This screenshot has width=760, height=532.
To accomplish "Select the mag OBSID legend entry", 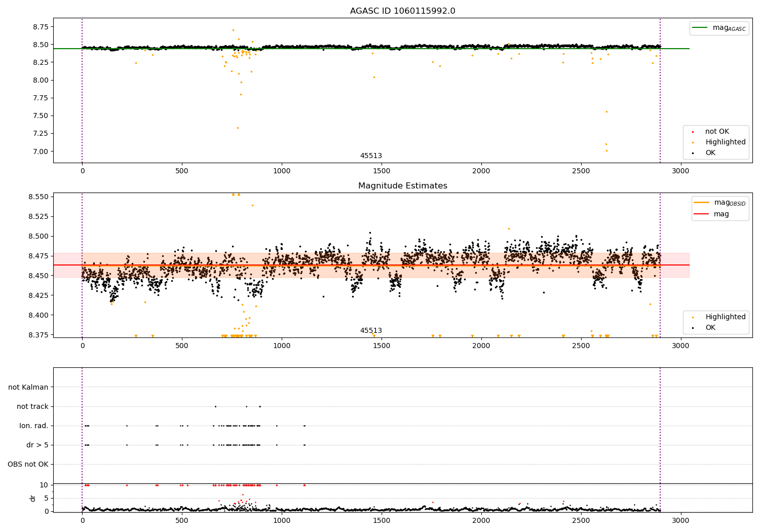I will 720,203.
